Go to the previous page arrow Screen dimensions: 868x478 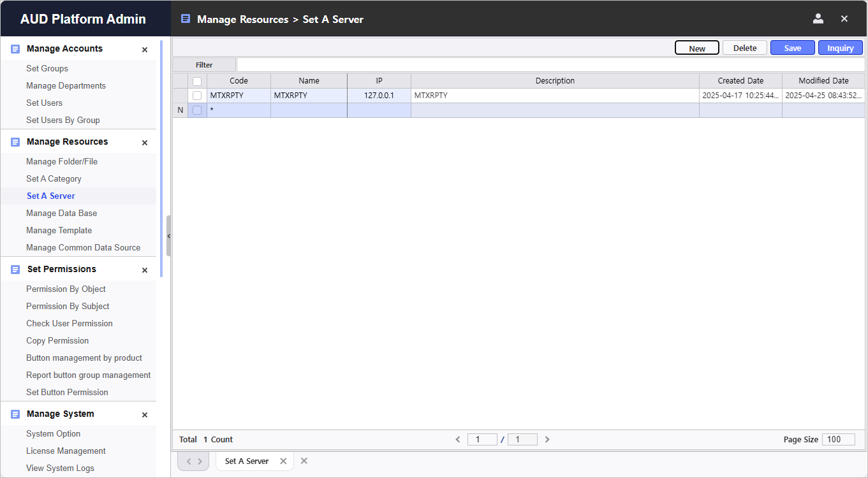click(457, 439)
